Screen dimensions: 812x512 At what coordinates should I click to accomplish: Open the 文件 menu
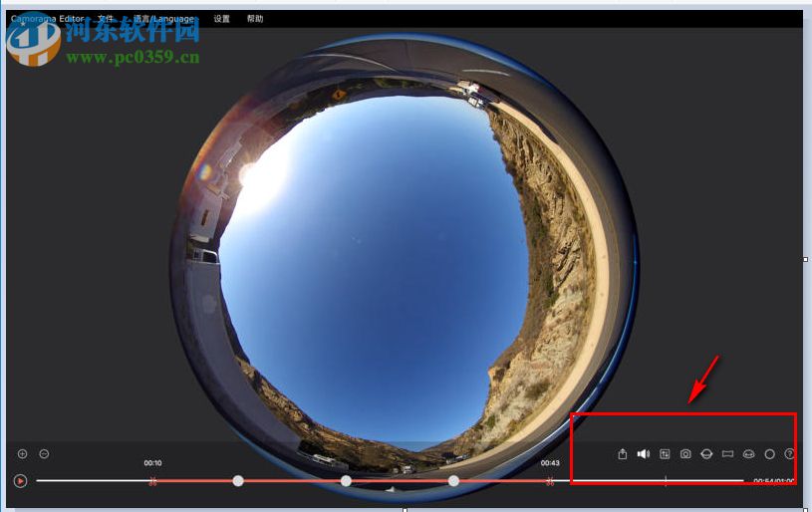tap(106, 19)
